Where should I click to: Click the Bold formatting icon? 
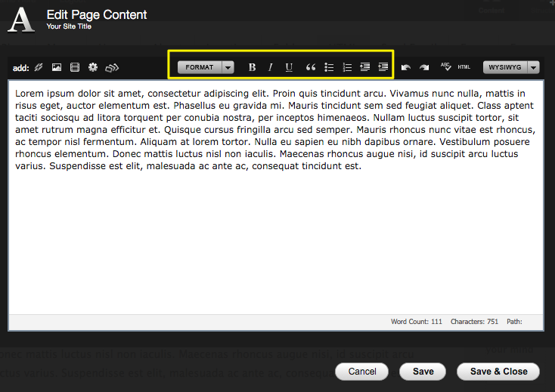[x=253, y=67]
